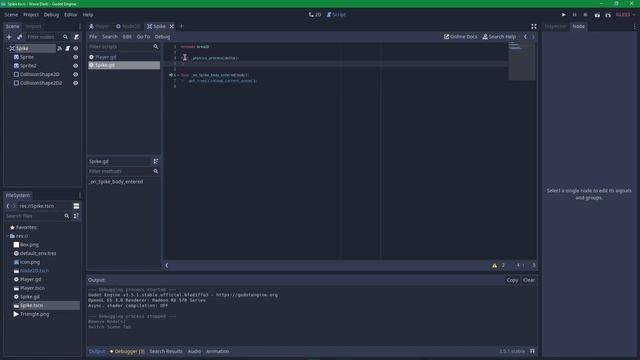Click the filter scripts search icon
This screenshot has width=640, height=360.
pyautogui.click(x=156, y=47)
